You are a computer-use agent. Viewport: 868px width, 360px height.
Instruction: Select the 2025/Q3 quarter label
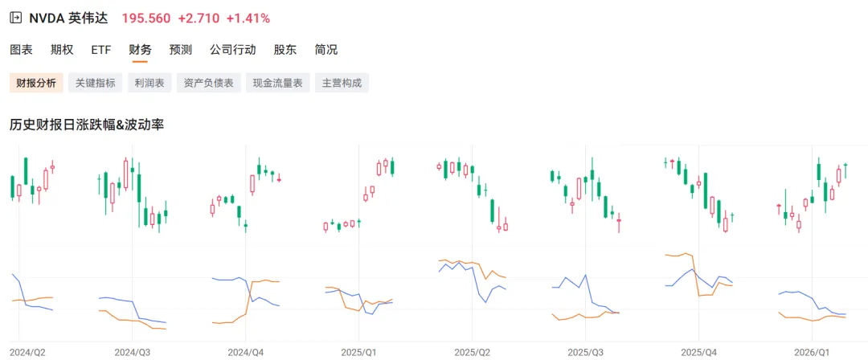[585, 352]
